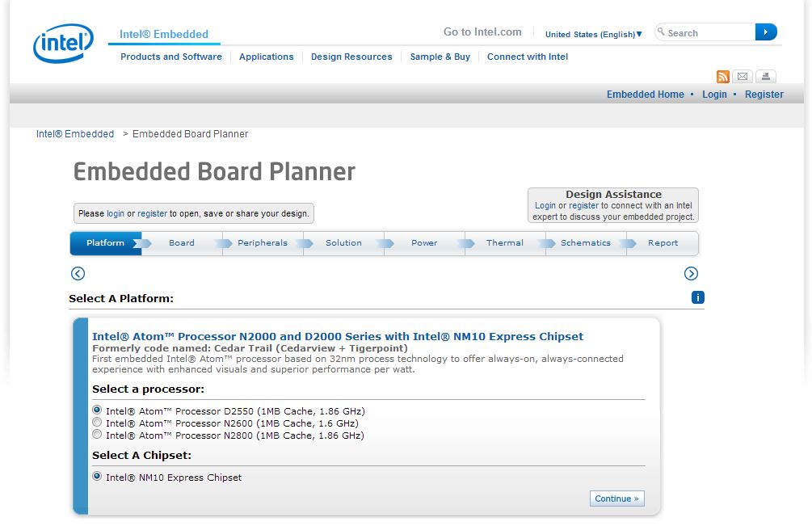This screenshot has height=526, width=812.
Task: Click the Continue button
Action: click(616, 498)
